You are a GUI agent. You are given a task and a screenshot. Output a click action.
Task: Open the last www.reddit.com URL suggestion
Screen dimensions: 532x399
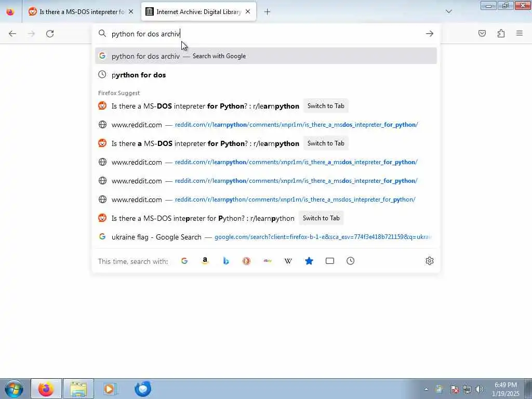pyautogui.click(x=266, y=199)
